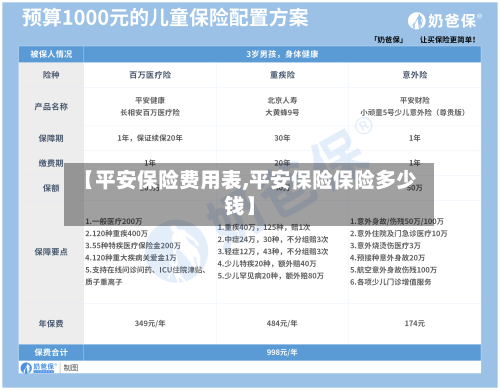
Task: Click the line 1.意外身故/伤残50万/100万
Action: point(397,221)
